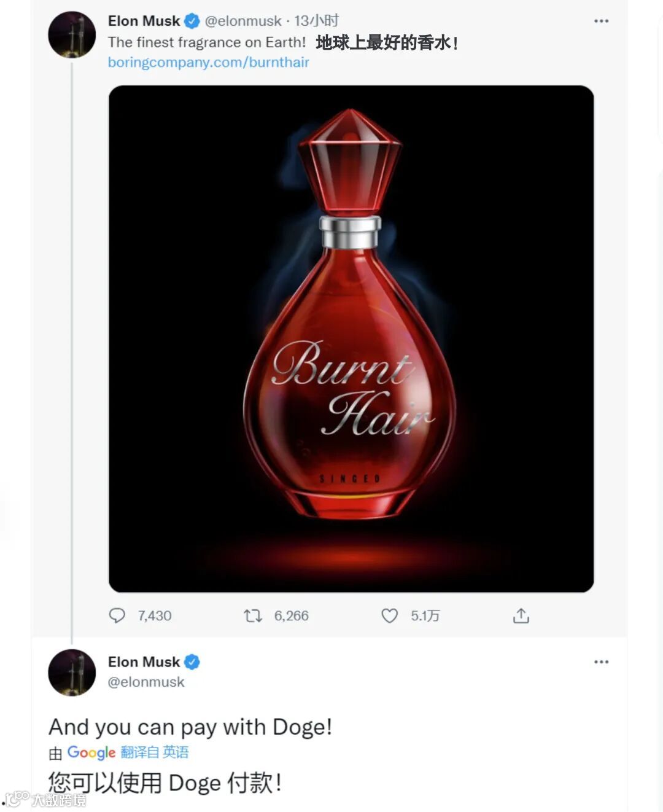Click the share upload icon
This screenshot has width=663, height=812.
pos(521,615)
